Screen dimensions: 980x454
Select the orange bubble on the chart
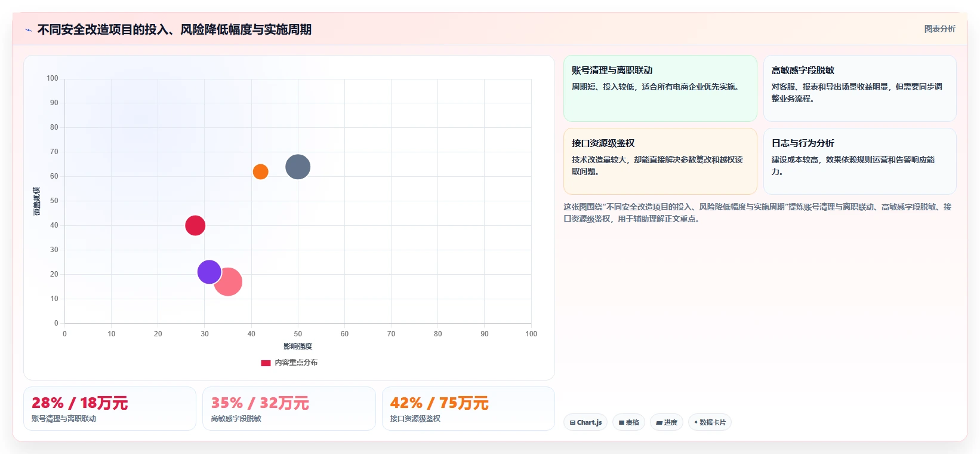pyautogui.click(x=260, y=171)
